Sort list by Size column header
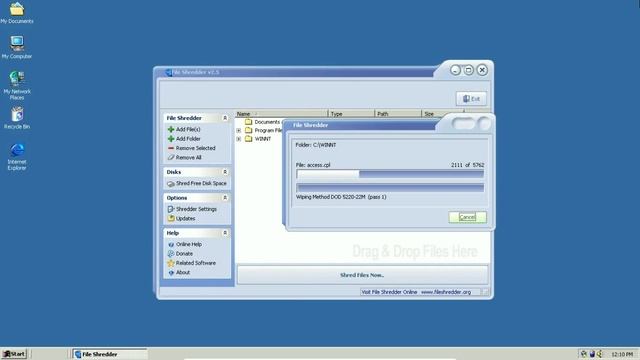The image size is (640, 360). (442, 114)
